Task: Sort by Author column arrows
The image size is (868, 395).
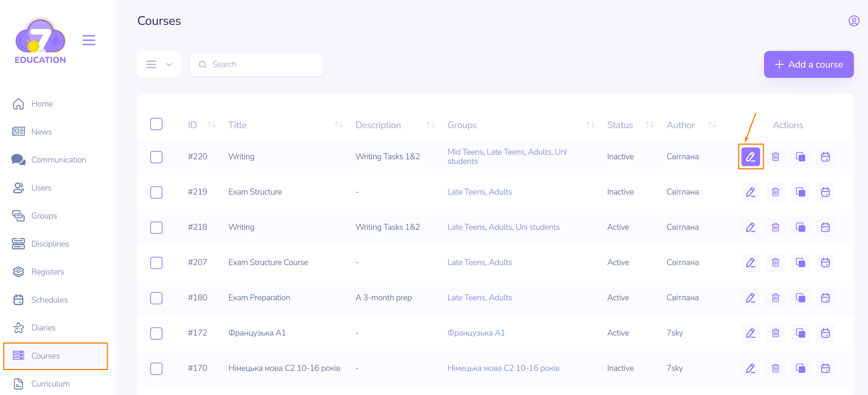Action: tap(712, 125)
